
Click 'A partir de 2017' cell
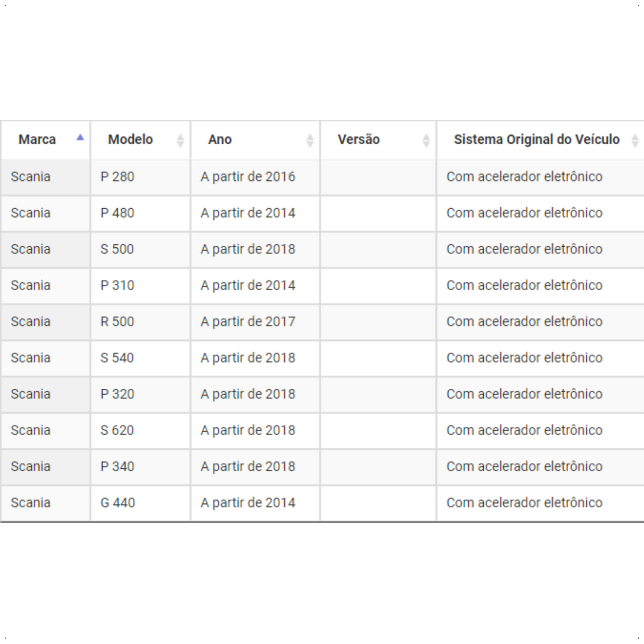pyautogui.click(x=255, y=322)
